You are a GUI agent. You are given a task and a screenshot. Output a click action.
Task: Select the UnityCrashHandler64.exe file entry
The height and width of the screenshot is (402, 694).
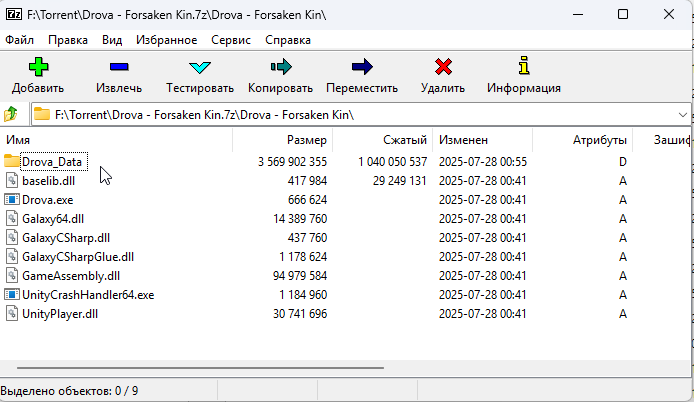coord(87,295)
